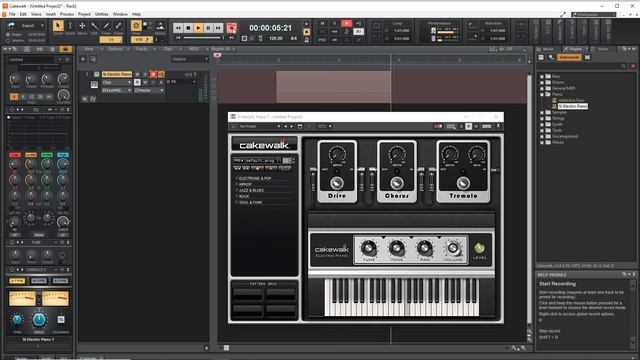Image resolution: width=640 pixels, height=360 pixels.
Task: Pick the Move tool
Action: click(82, 26)
